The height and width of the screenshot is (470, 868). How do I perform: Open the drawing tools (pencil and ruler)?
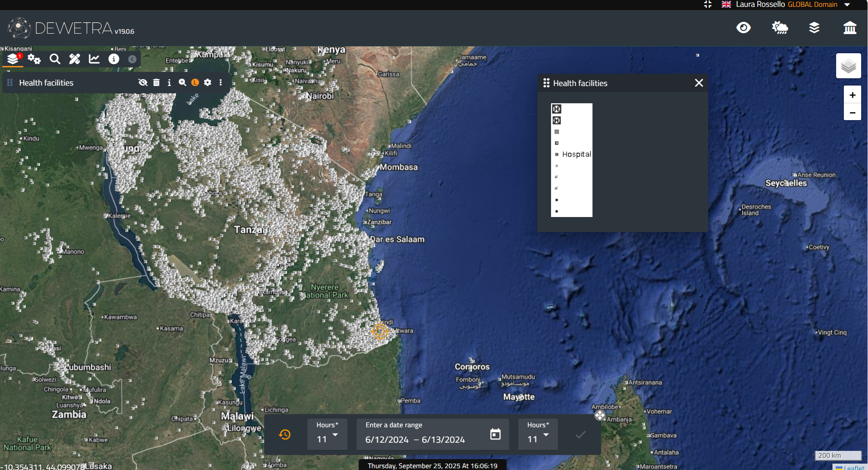(x=74, y=59)
